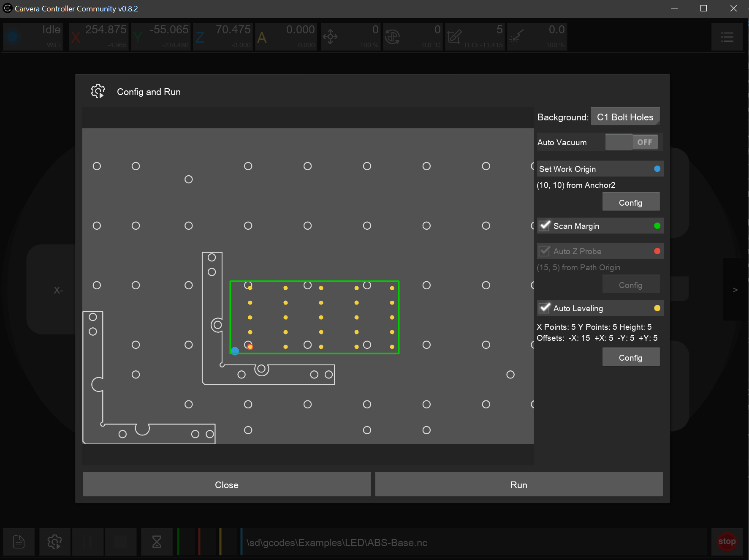This screenshot has height=560, width=749.
Task: Click the gear-play Config and Run toolbar icon
Action: (x=54, y=541)
